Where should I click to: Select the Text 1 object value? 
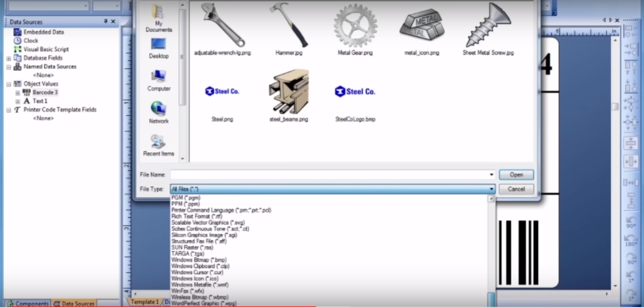click(x=40, y=101)
